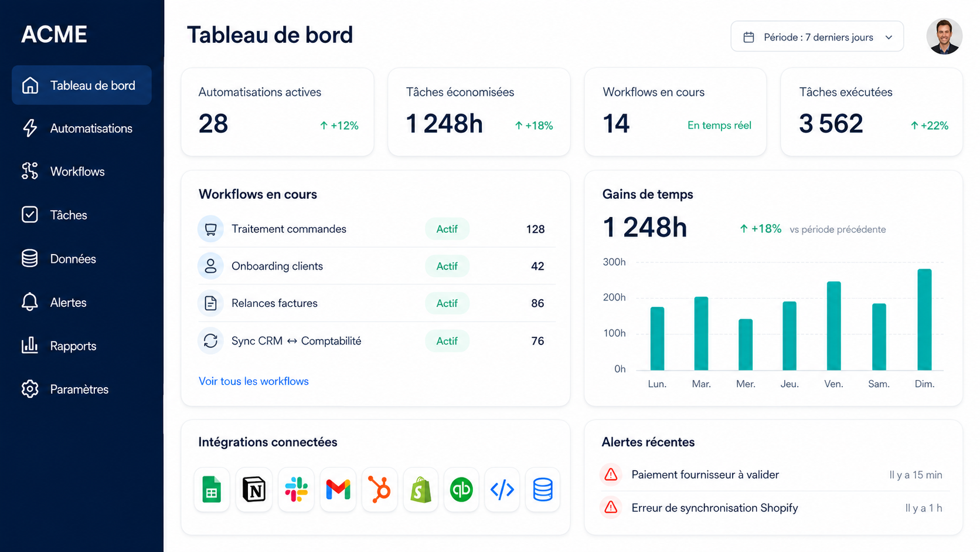
Task: Open the user profile avatar
Action: [x=944, y=36]
